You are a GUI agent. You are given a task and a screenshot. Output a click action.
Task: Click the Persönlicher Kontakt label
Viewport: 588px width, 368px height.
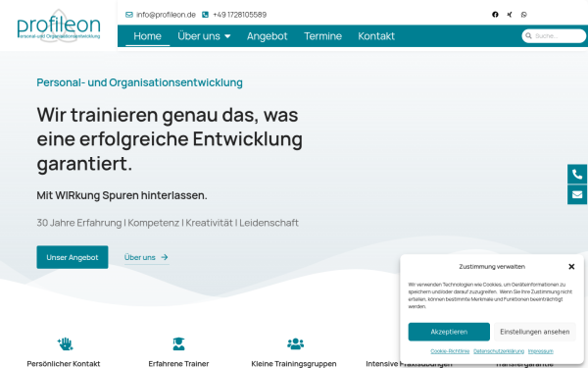(x=64, y=364)
